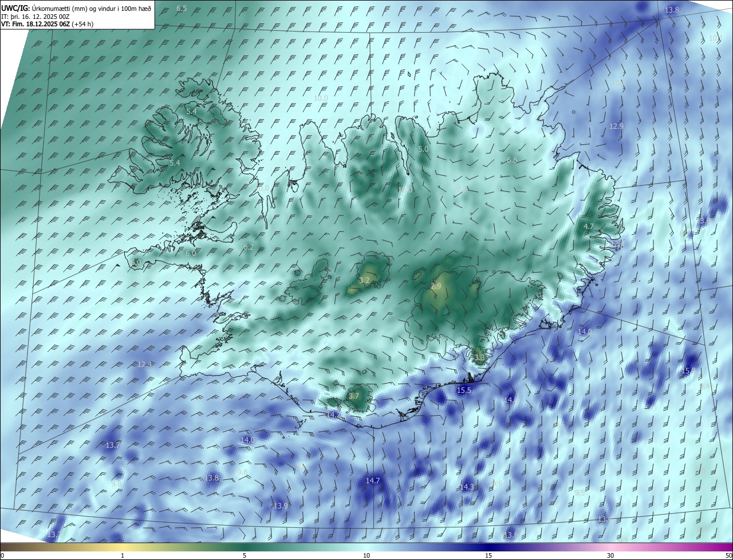The height and width of the screenshot is (560, 733).
Task: Click the 14.2 value label on the south coast
Action: click(x=333, y=415)
